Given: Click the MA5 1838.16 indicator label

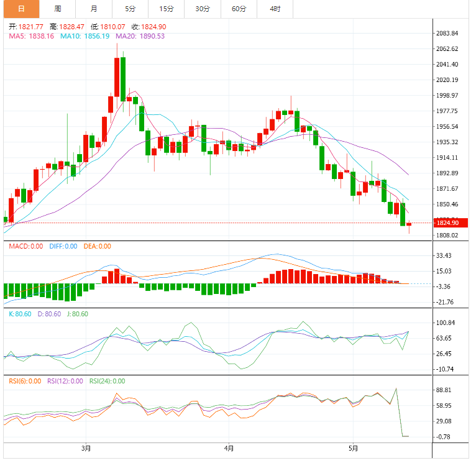Looking at the screenshot, I should tap(31, 36).
